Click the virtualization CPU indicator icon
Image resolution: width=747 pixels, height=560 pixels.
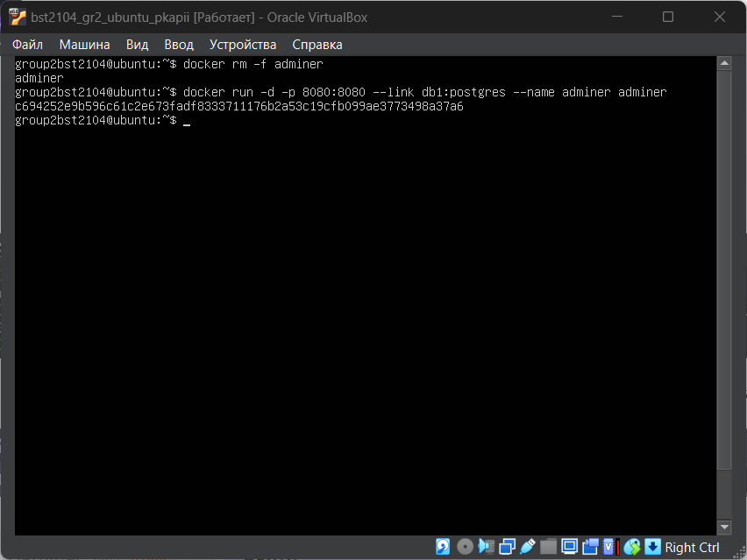(611, 547)
